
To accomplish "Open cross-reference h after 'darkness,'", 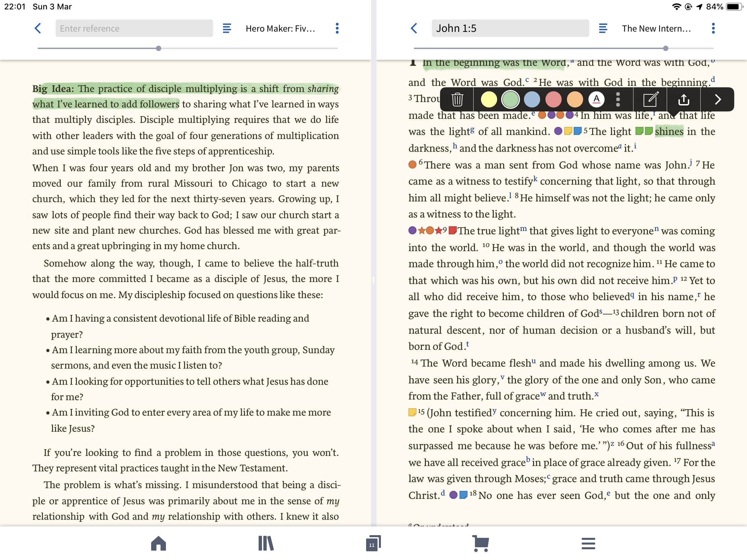I will point(455,146).
